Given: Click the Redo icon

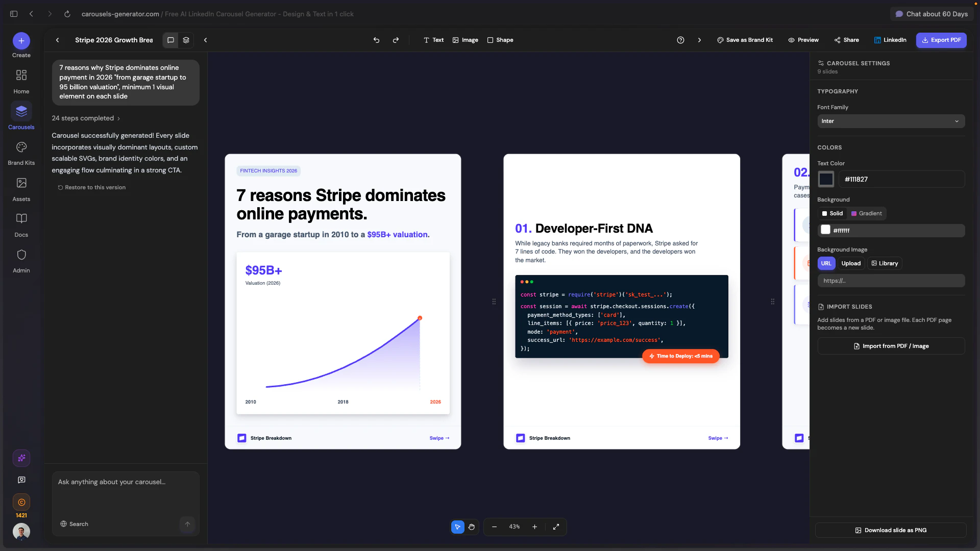Looking at the screenshot, I should pyautogui.click(x=396, y=40).
